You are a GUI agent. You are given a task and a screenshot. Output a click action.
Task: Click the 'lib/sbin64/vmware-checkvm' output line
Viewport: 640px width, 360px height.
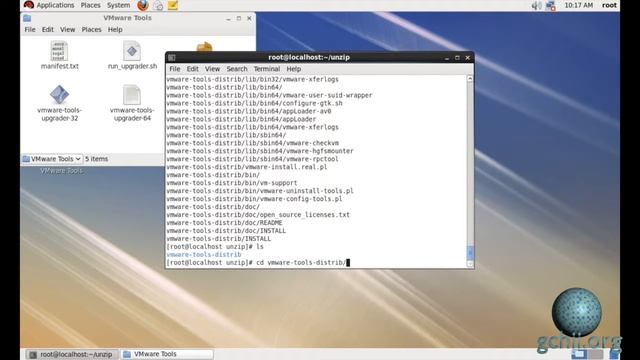tap(253, 143)
